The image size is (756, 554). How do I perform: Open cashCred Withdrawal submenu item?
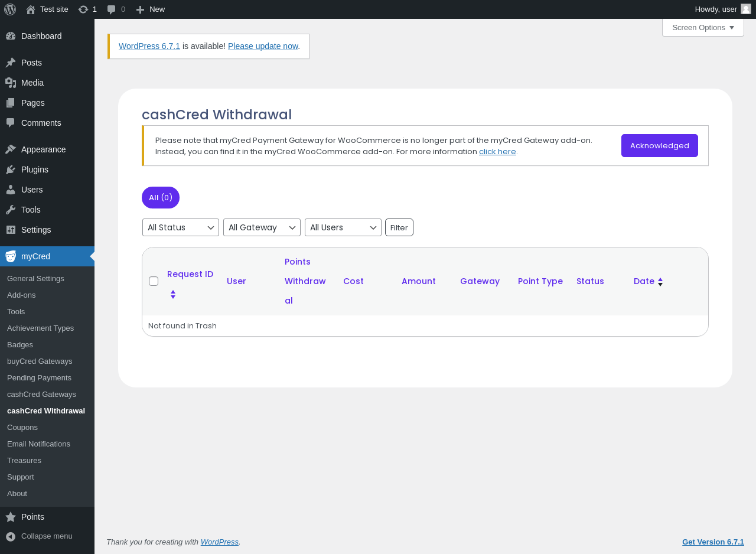46,411
